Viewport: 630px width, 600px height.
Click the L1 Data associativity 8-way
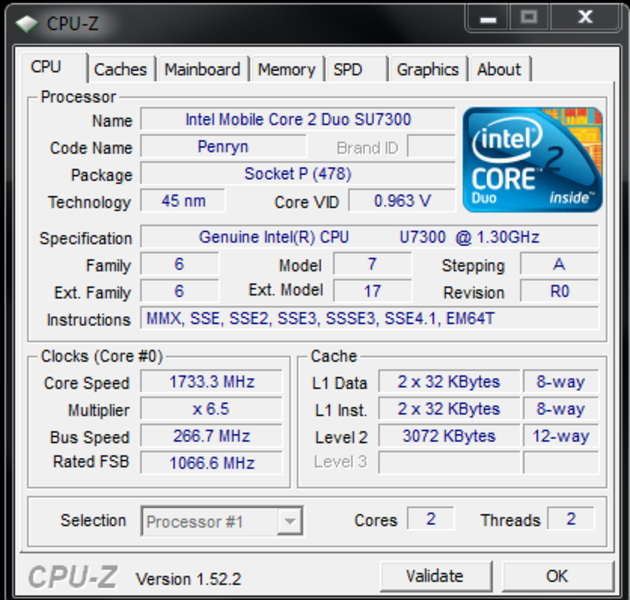(x=561, y=382)
